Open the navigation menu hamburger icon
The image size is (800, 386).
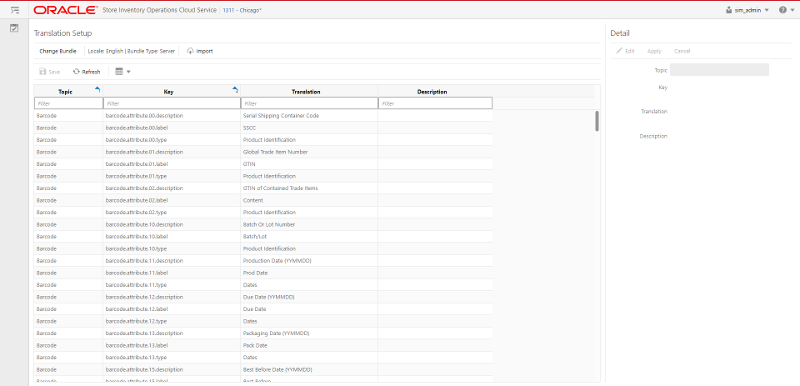tap(14, 10)
